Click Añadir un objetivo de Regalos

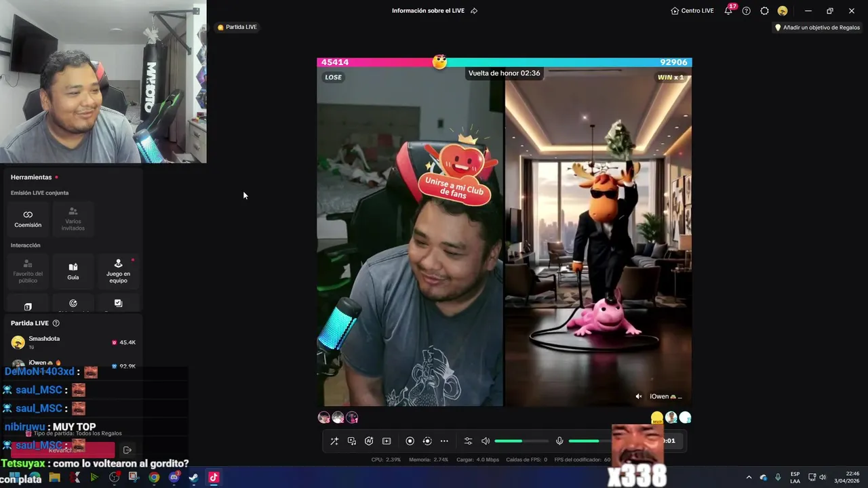click(x=817, y=28)
